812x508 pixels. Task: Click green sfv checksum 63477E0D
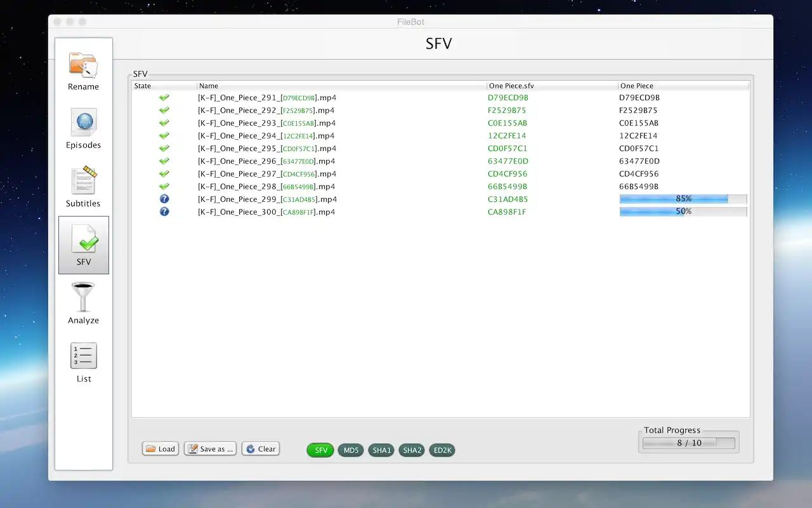pyautogui.click(x=508, y=161)
